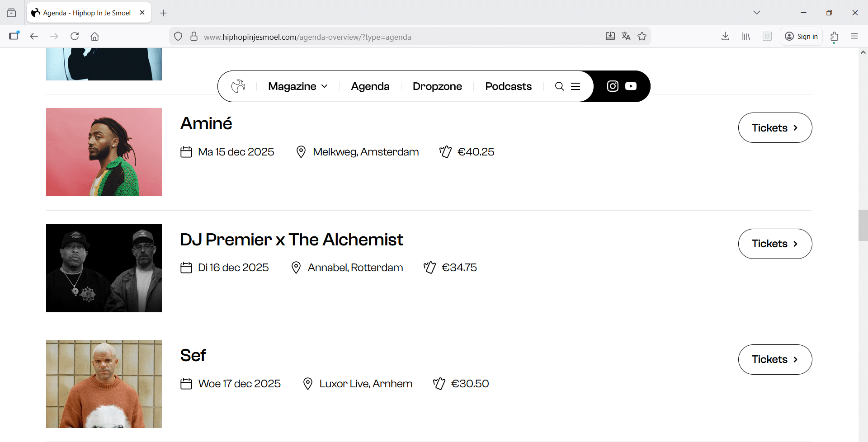This screenshot has height=442, width=868.
Task: Click location pin beside Luxor Live, Arnhem
Action: tap(308, 384)
